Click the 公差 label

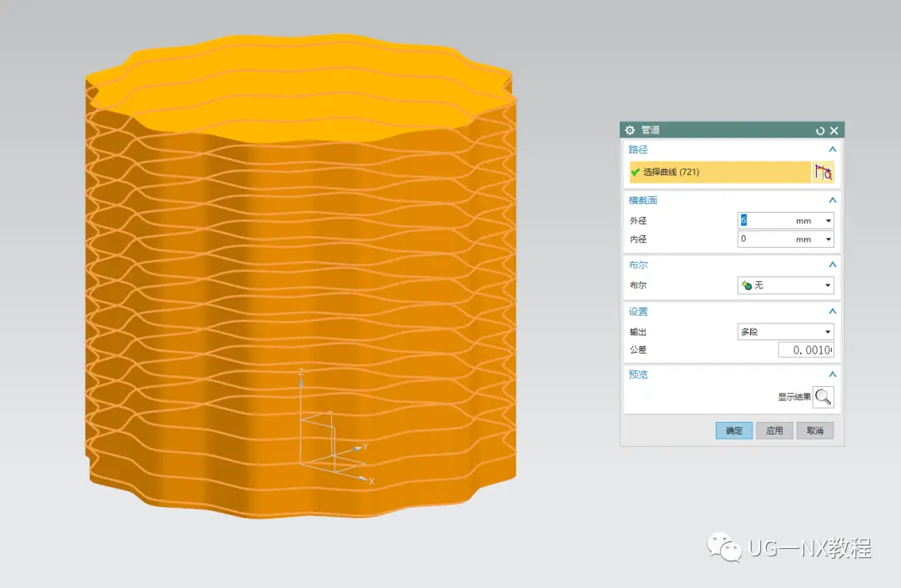638,349
